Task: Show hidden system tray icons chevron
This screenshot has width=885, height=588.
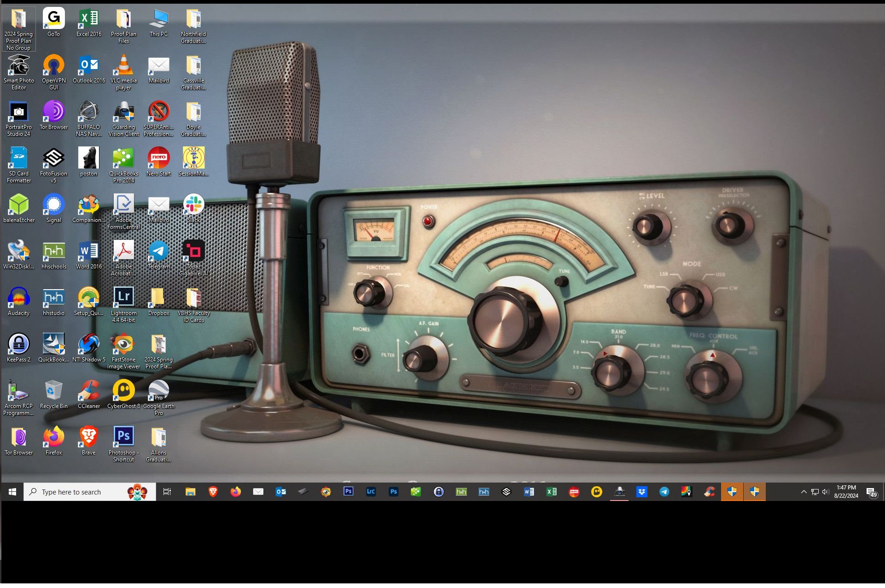Action: [803, 492]
